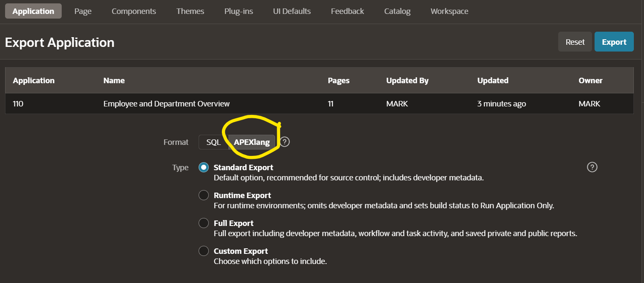Switch to the Plug-ins tab

click(239, 11)
